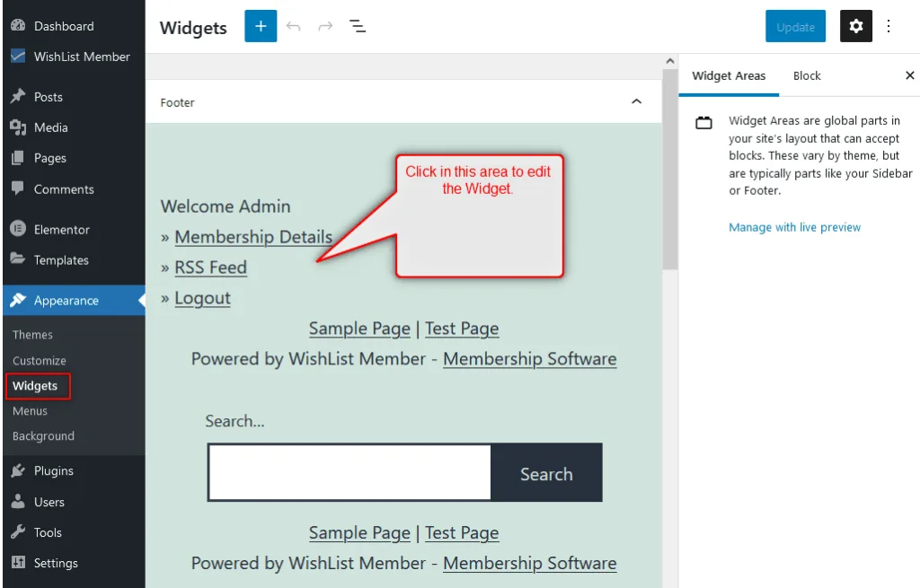Click the Membership Details link
Image resolution: width=920 pixels, height=588 pixels.
tap(253, 236)
